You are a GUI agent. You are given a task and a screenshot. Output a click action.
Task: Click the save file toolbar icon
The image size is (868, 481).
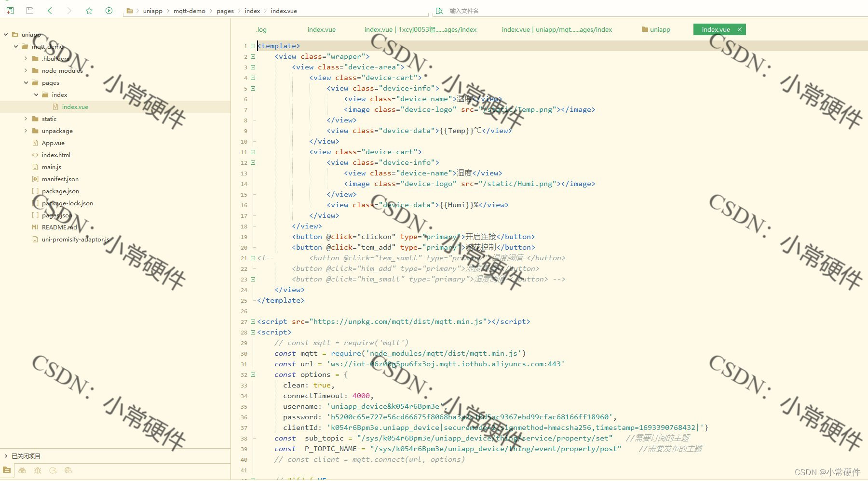(30, 11)
